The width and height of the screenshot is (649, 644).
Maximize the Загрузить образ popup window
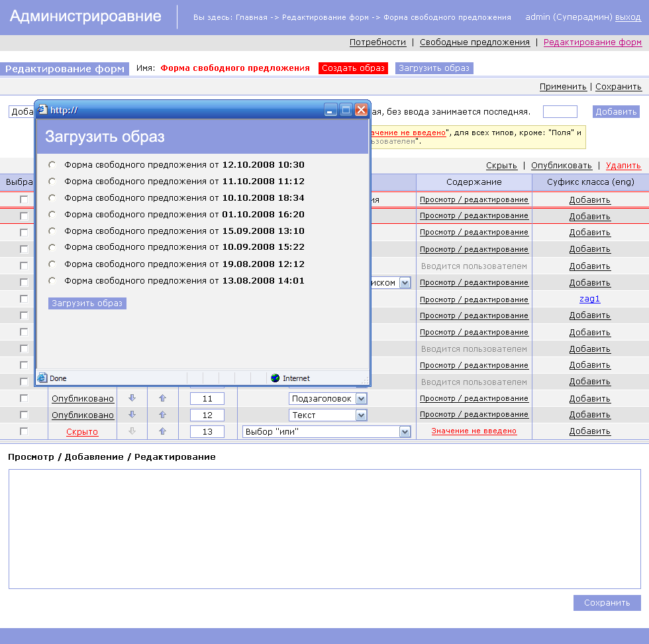point(346,110)
